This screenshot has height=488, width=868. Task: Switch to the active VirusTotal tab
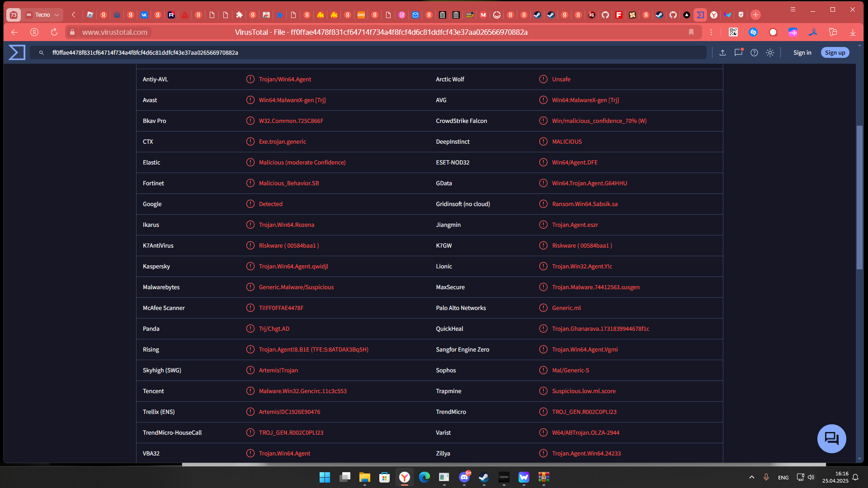pos(700,15)
